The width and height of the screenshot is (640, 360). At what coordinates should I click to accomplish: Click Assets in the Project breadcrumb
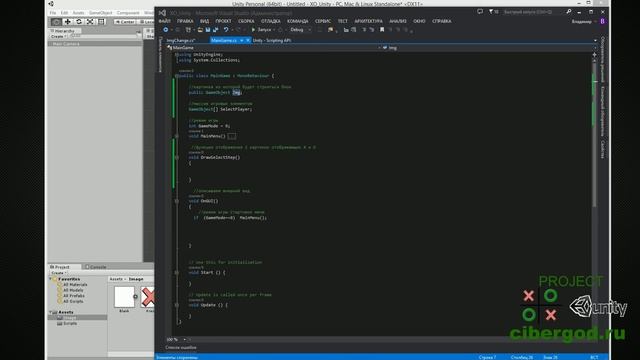click(x=116, y=279)
